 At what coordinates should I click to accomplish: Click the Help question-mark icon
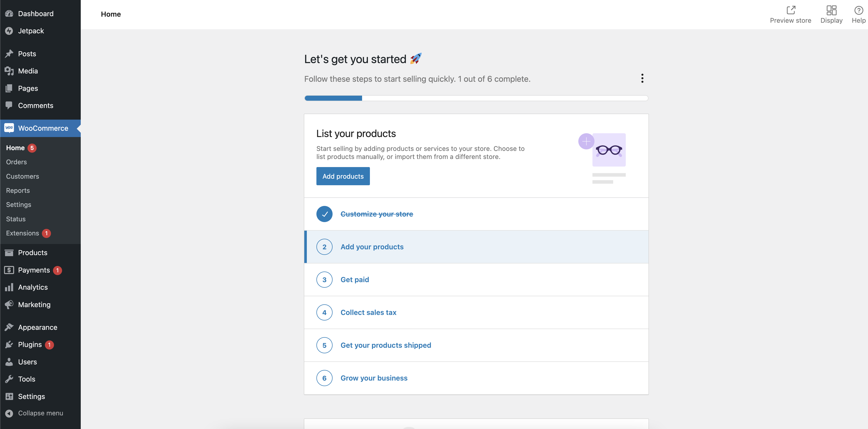858,10
